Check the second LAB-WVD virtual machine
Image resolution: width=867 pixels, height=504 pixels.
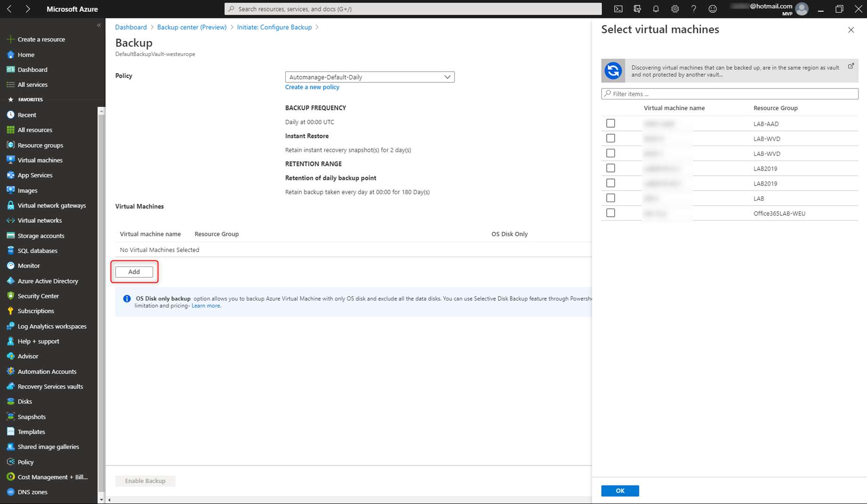click(x=611, y=153)
